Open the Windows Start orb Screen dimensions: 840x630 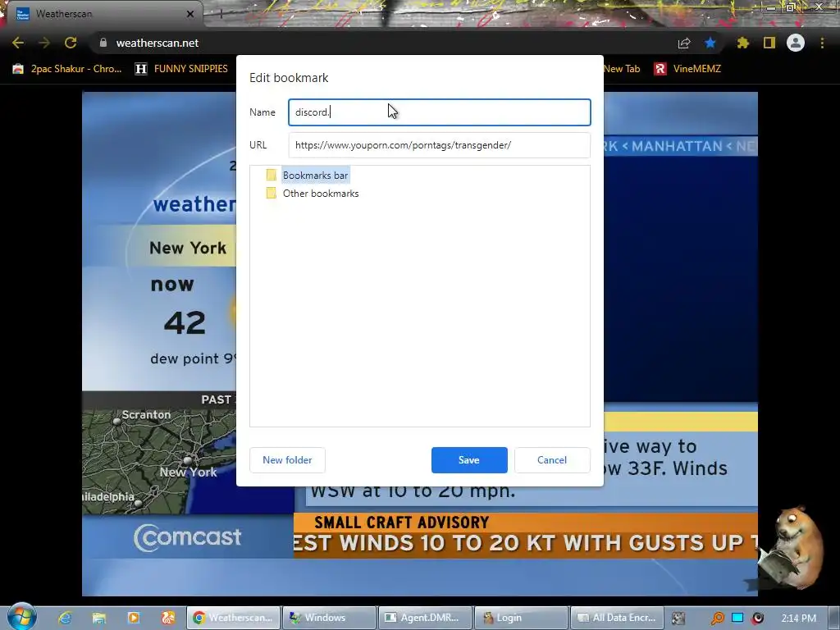coord(21,616)
